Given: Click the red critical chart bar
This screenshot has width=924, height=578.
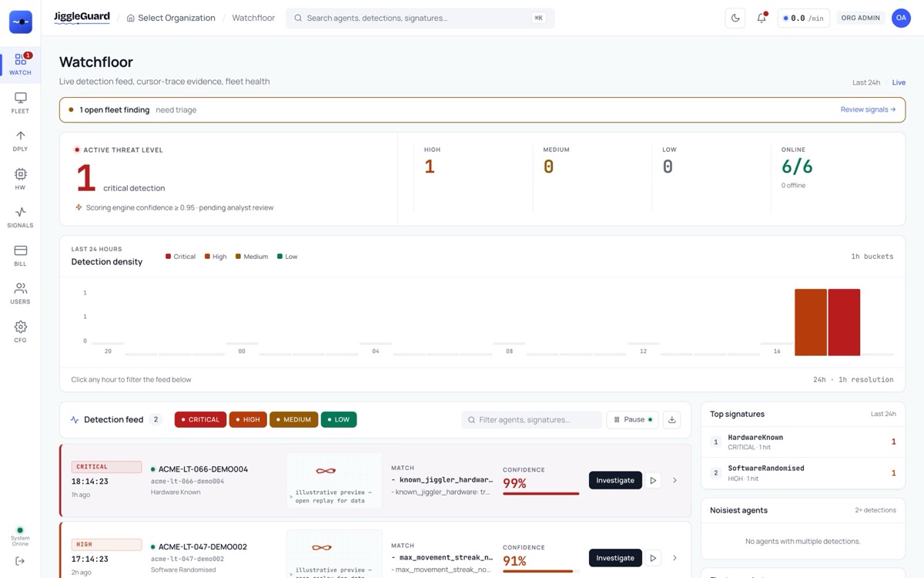Looking at the screenshot, I should tap(844, 322).
